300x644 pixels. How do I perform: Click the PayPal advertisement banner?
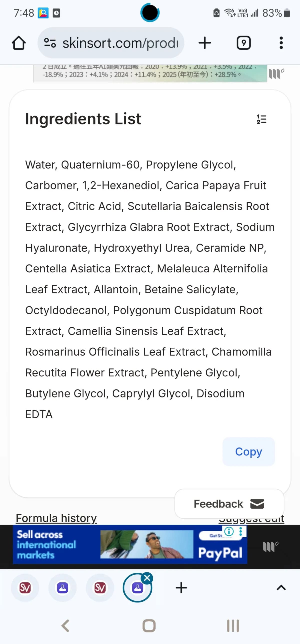coord(130,544)
